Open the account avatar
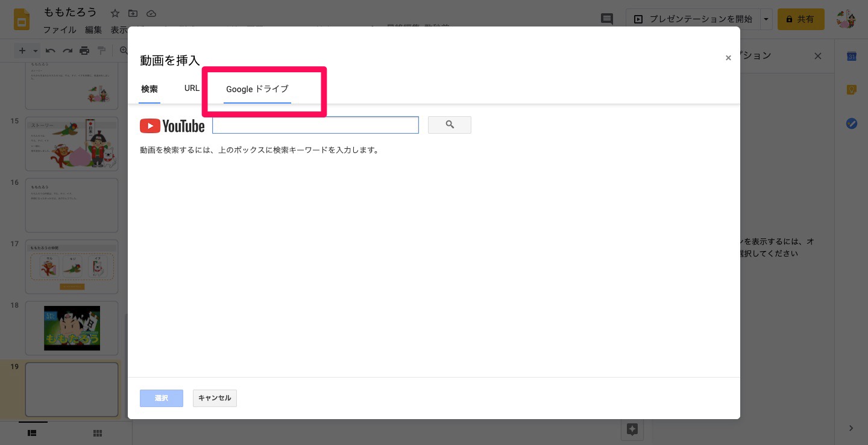 pos(846,19)
